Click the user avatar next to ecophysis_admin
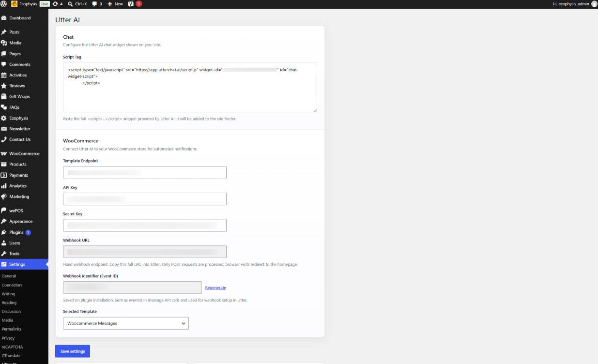 click(594, 4)
